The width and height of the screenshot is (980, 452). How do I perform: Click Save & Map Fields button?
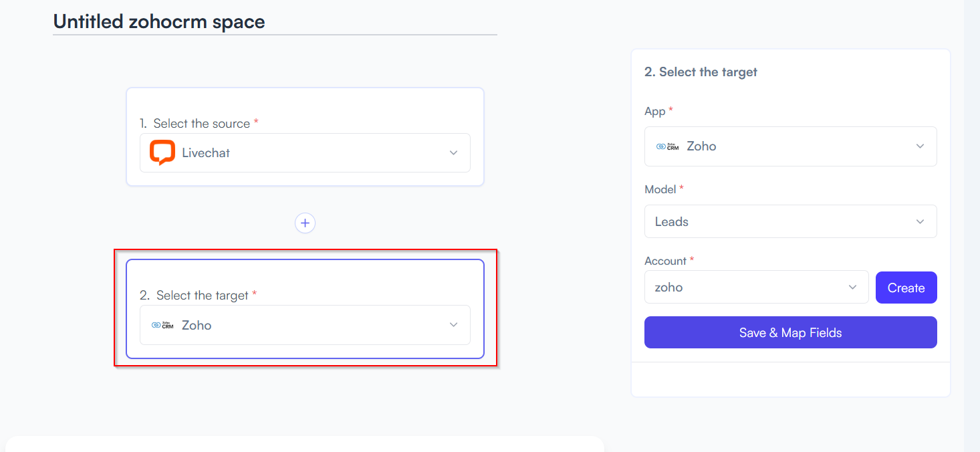(x=790, y=332)
